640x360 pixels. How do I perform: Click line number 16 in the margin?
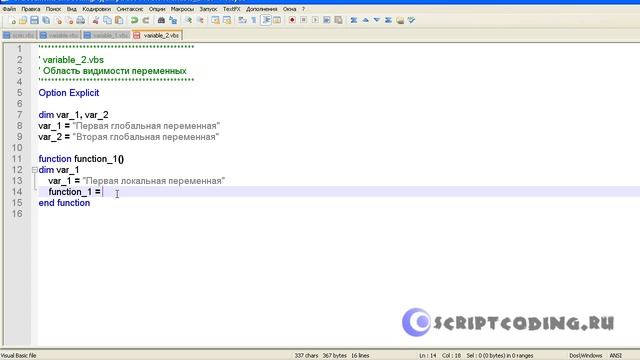click(x=17, y=214)
